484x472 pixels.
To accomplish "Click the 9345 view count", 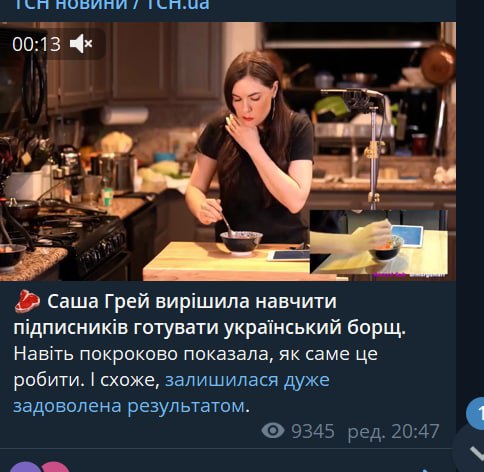I will [313, 431].
